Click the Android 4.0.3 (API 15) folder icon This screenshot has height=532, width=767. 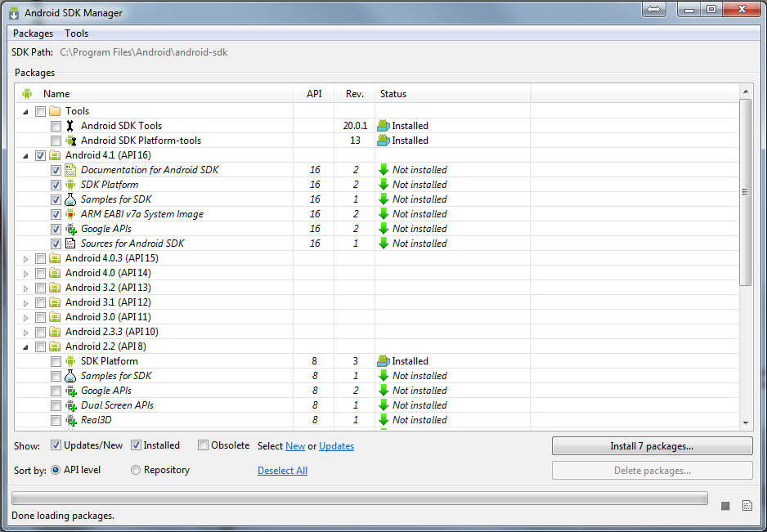(55, 257)
